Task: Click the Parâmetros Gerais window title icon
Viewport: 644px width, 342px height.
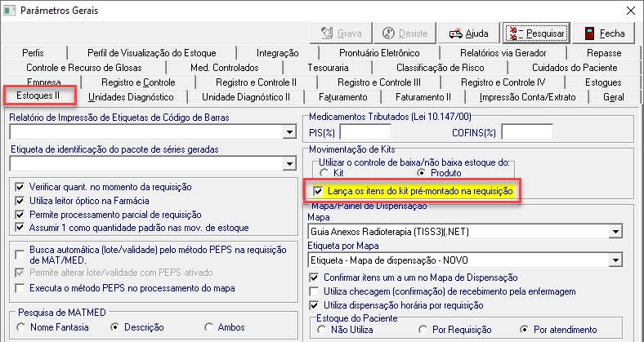Action: tap(10, 11)
